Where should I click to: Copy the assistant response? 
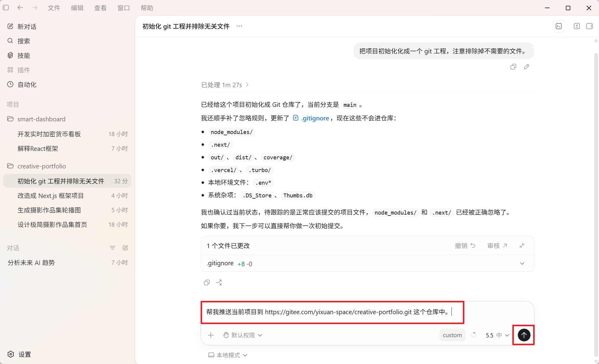(x=207, y=283)
